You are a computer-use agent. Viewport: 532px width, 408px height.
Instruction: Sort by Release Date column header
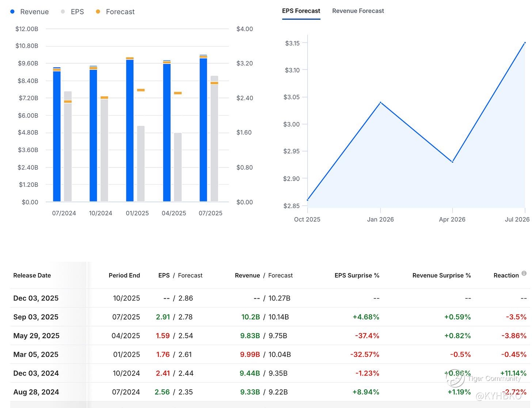click(32, 275)
